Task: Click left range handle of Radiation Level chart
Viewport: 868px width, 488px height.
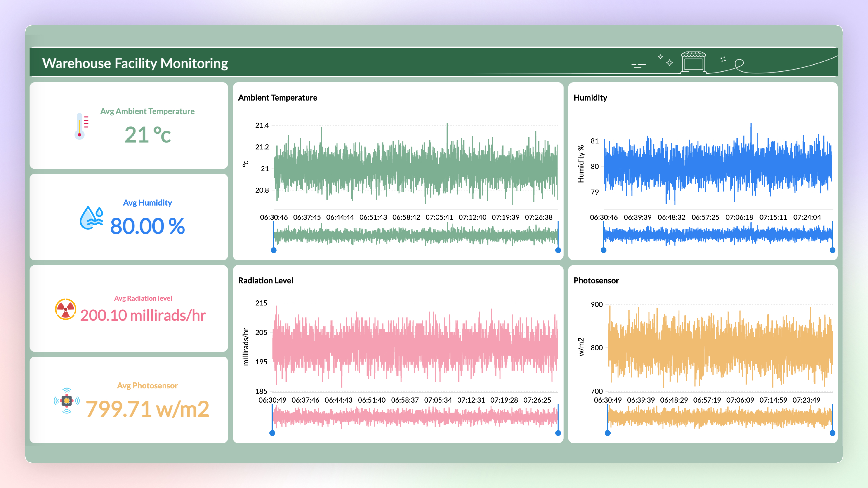Action: tap(272, 433)
